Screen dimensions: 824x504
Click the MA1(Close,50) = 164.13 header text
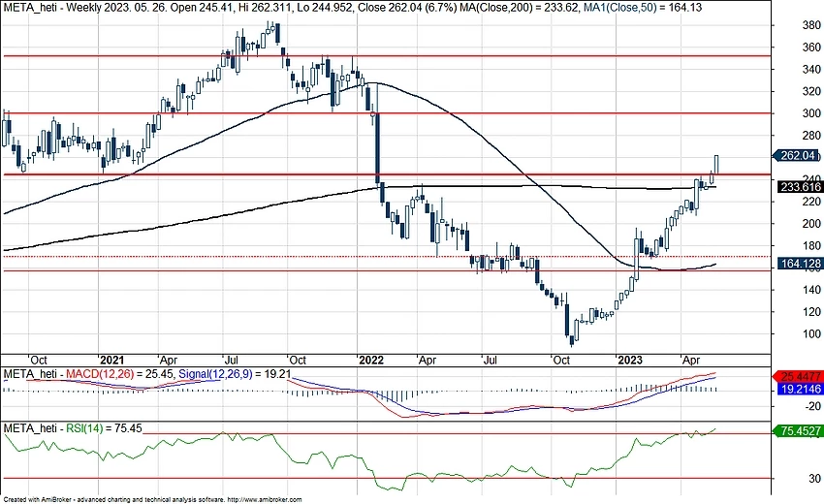click(643, 8)
